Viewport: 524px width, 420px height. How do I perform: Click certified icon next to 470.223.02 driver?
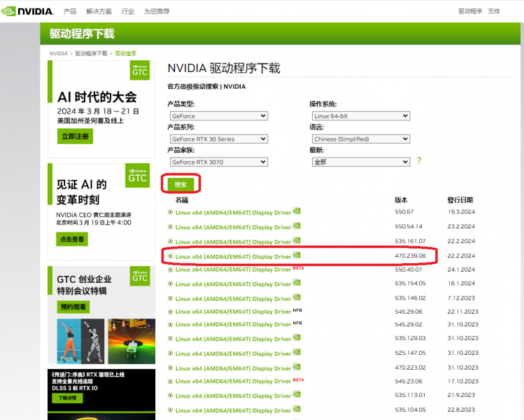297,367
